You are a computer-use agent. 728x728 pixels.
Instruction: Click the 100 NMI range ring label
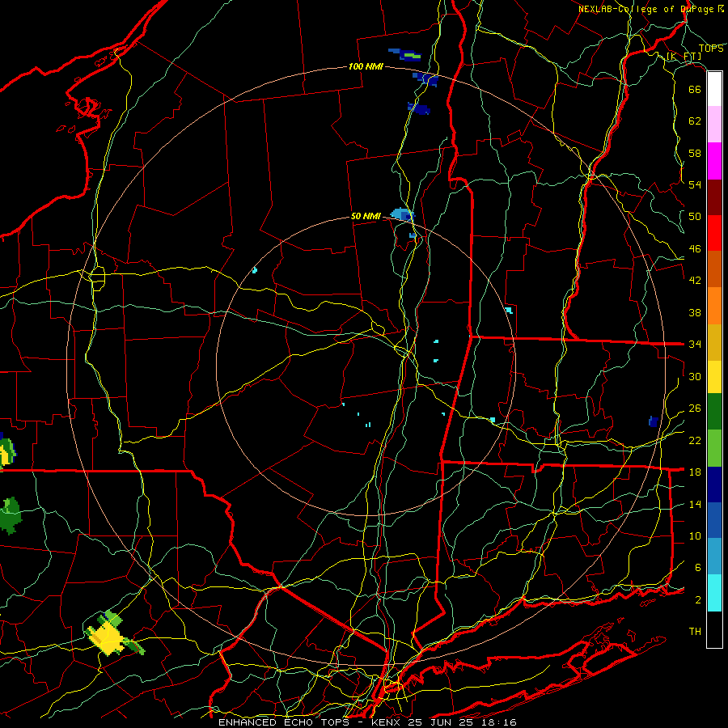(366, 66)
